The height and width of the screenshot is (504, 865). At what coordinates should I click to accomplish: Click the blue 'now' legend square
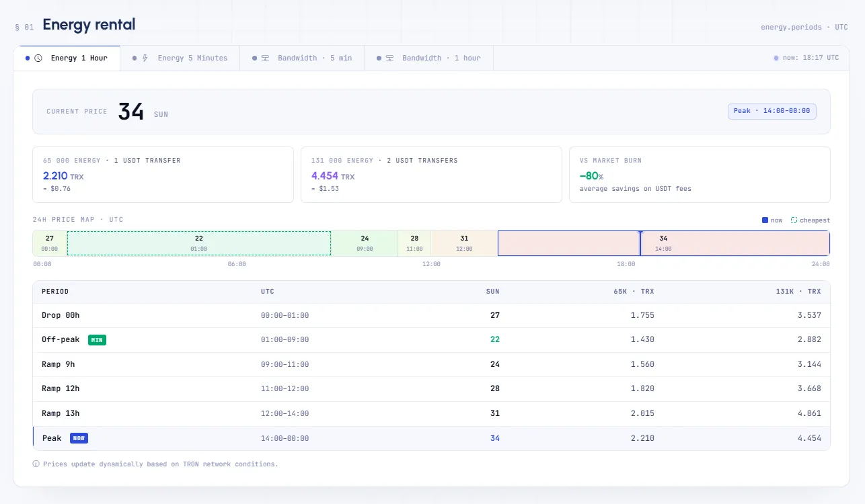765,220
